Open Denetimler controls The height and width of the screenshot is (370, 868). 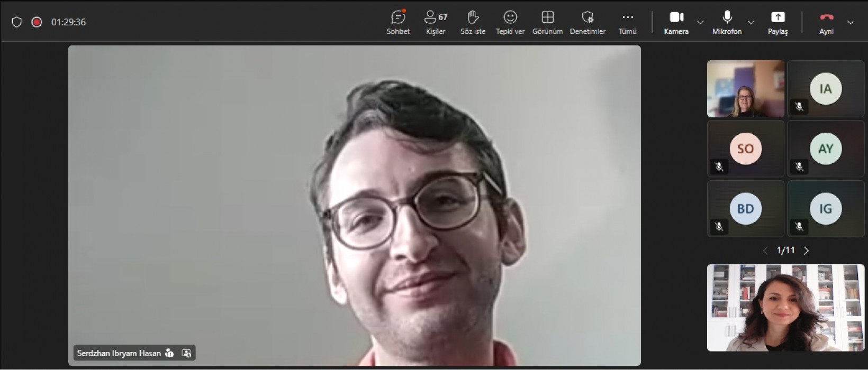tap(587, 22)
